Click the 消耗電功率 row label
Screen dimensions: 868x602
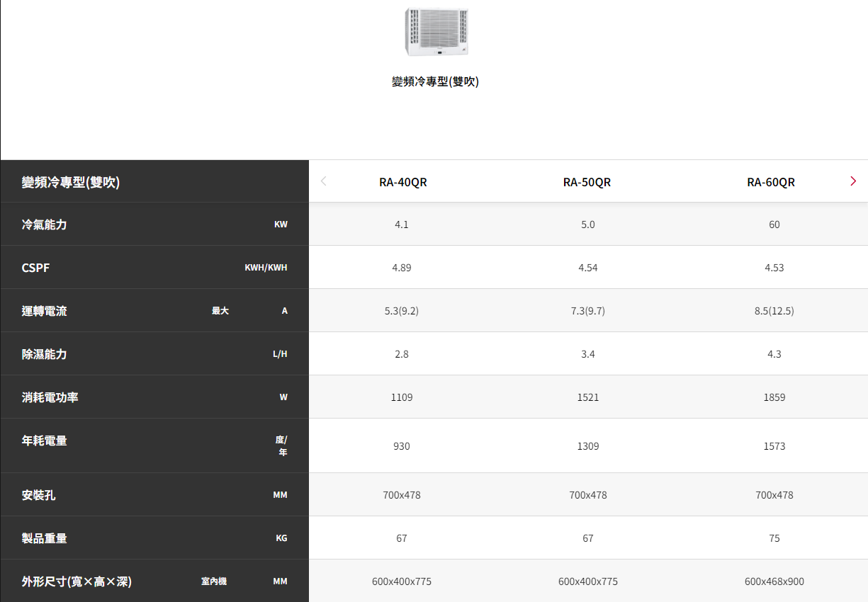click(50, 397)
